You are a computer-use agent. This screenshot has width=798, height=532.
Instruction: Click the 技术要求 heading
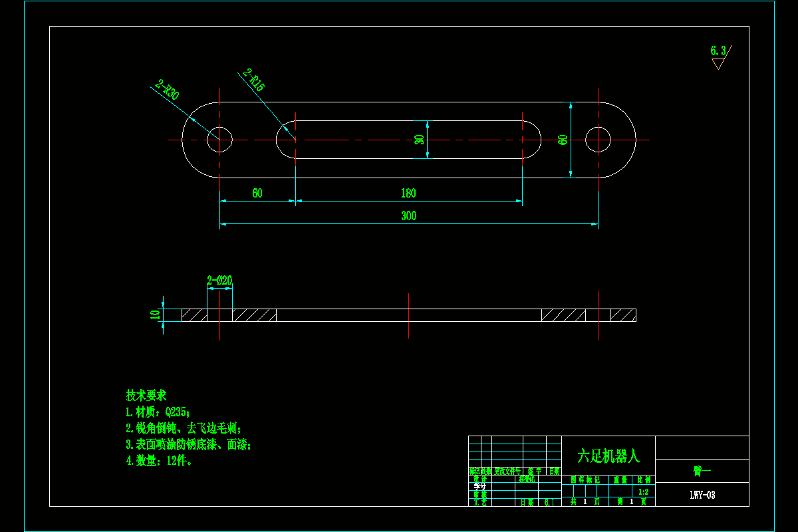pos(146,396)
